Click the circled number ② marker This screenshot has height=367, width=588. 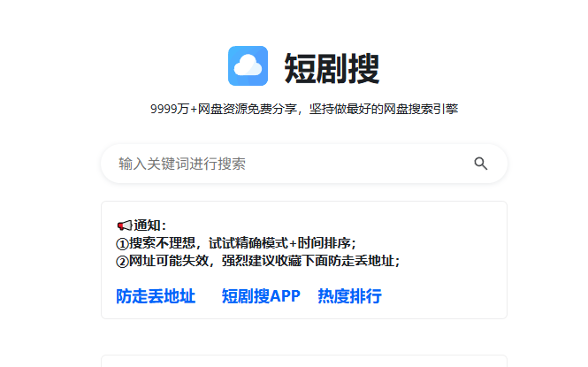122,261
